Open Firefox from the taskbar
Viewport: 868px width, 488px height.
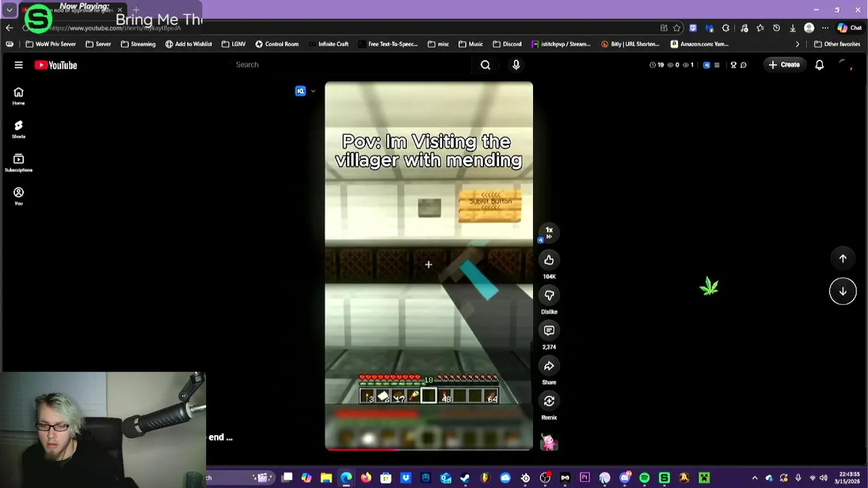click(366, 478)
